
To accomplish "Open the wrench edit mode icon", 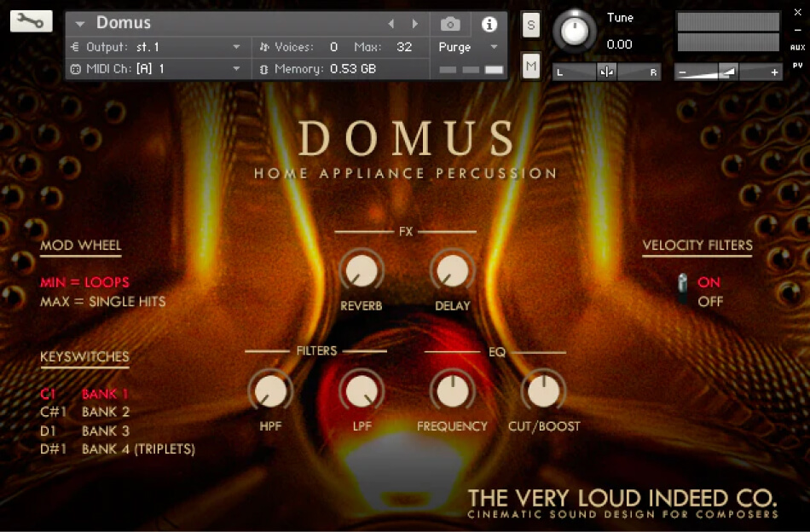I will pyautogui.click(x=31, y=21).
